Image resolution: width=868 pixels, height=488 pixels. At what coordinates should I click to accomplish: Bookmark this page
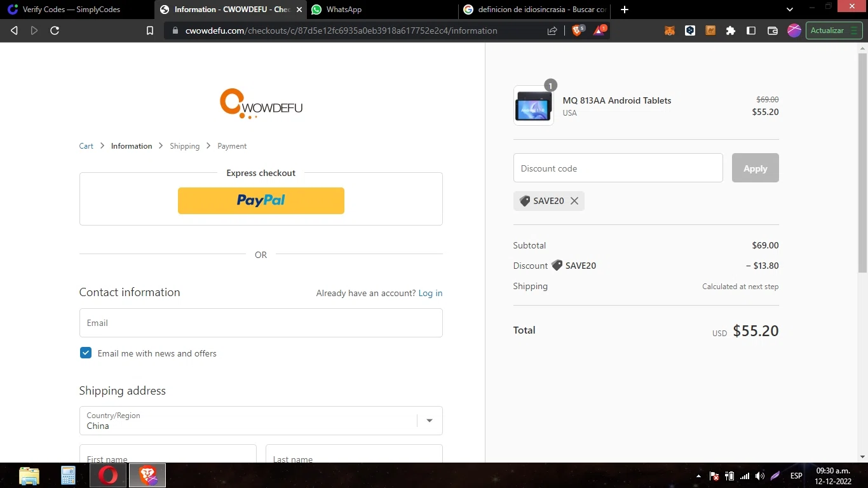coord(150,30)
